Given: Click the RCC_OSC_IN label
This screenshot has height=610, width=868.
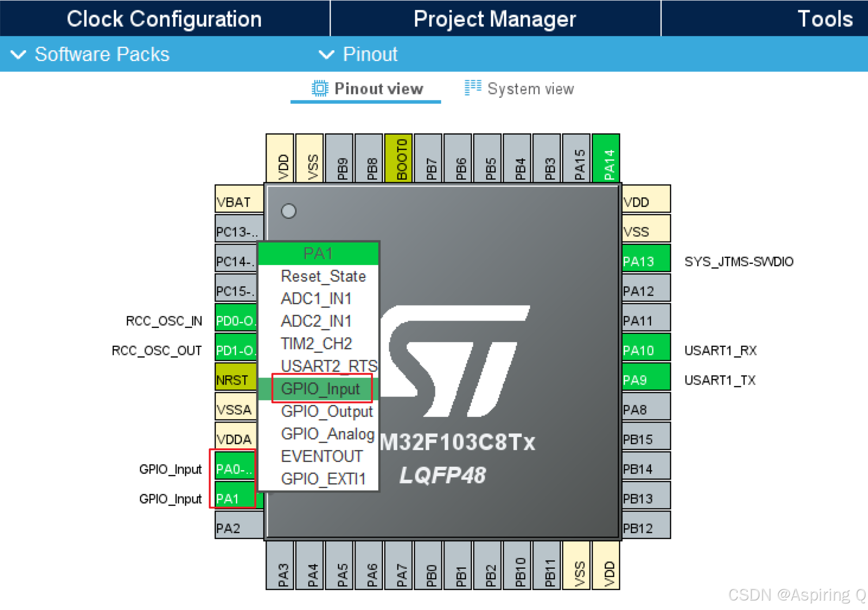Looking at the screenshot, I should [164, 321].
